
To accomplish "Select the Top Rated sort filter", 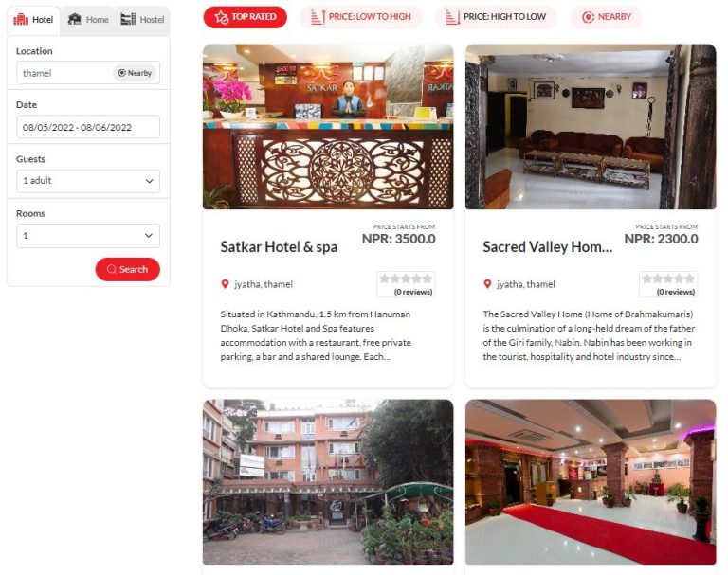I will click(x=246, y=17).
